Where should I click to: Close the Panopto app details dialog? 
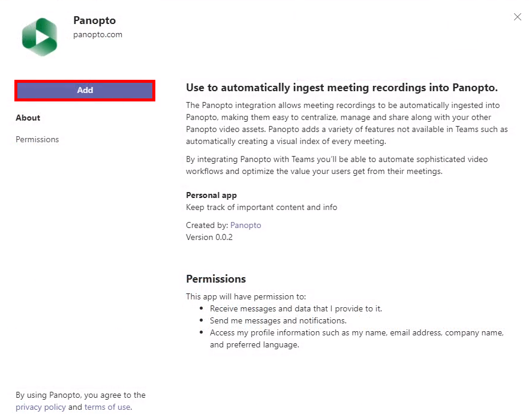coord(517,17)
